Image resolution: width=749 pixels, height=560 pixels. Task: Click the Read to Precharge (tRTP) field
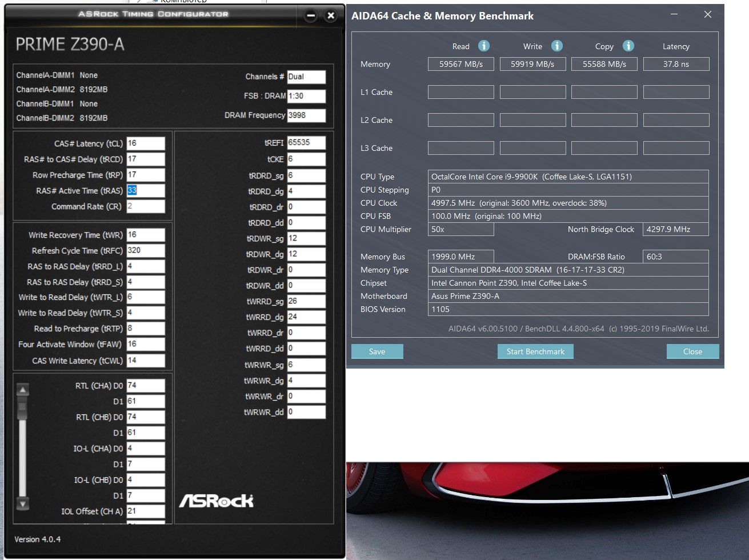[146, 329]
